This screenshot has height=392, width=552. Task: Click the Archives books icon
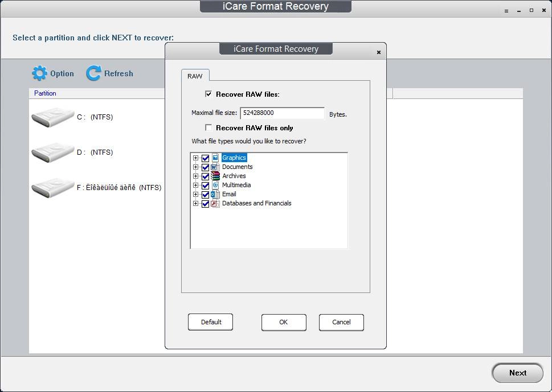pos(215,176)
